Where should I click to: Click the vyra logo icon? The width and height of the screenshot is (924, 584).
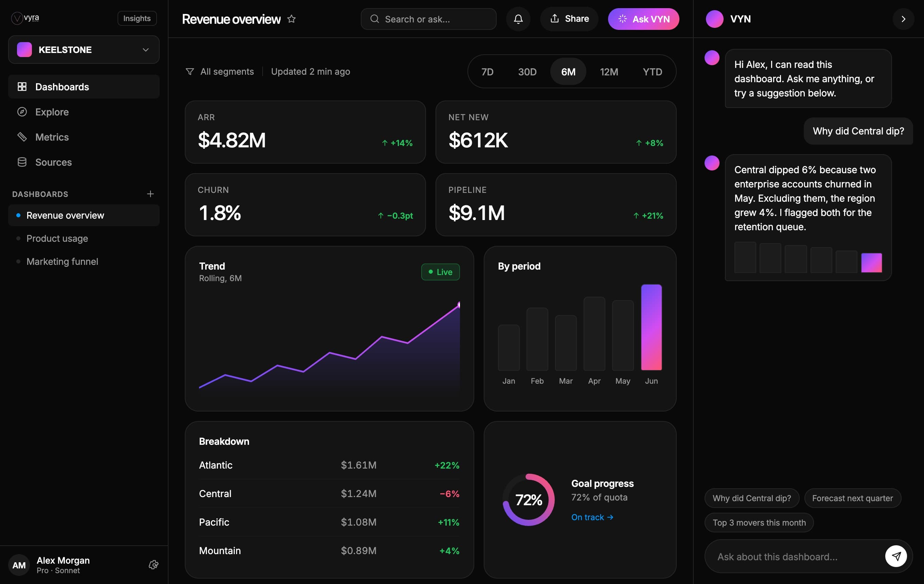[17, 18]
